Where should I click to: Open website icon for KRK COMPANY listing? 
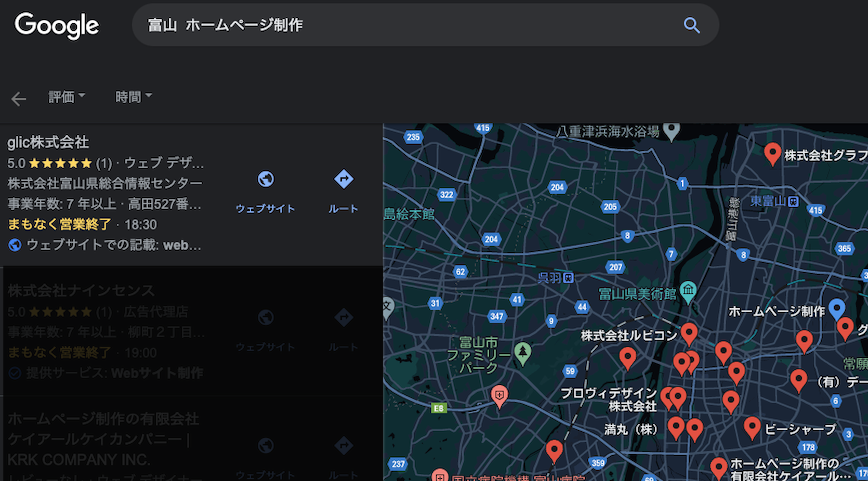(266, 446)
